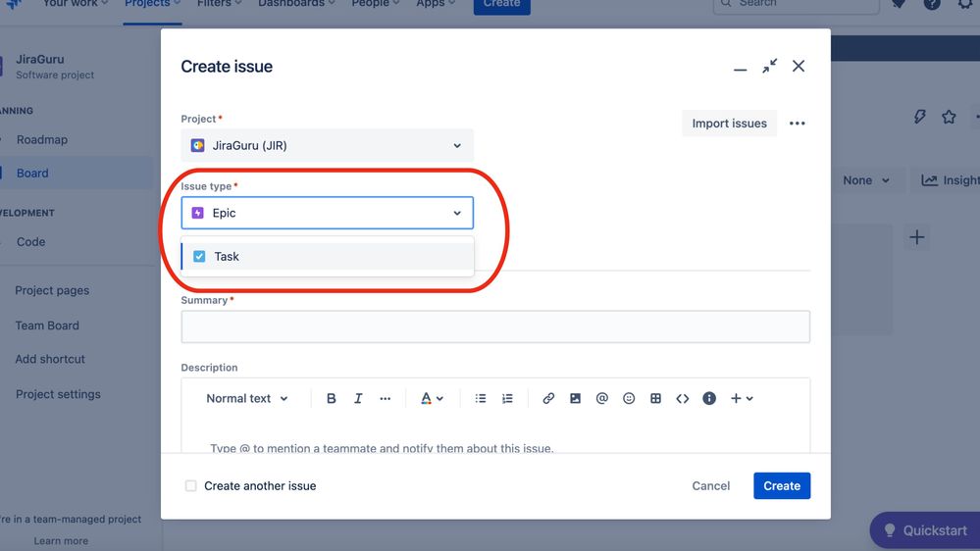Click the top navigation Create button
This screenshot has width=980, height=551.
[x=502, y=5]
